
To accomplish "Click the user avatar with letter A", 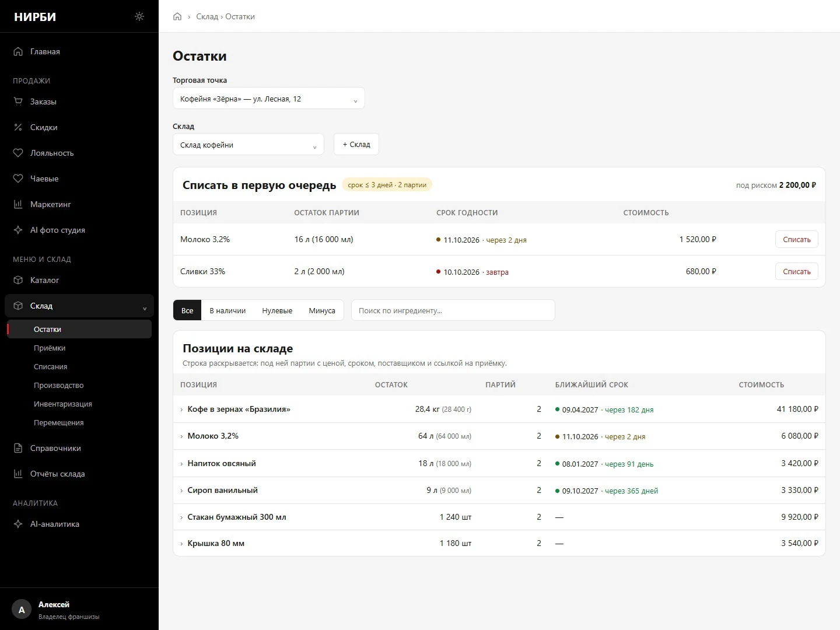I will tap(22, 610).
